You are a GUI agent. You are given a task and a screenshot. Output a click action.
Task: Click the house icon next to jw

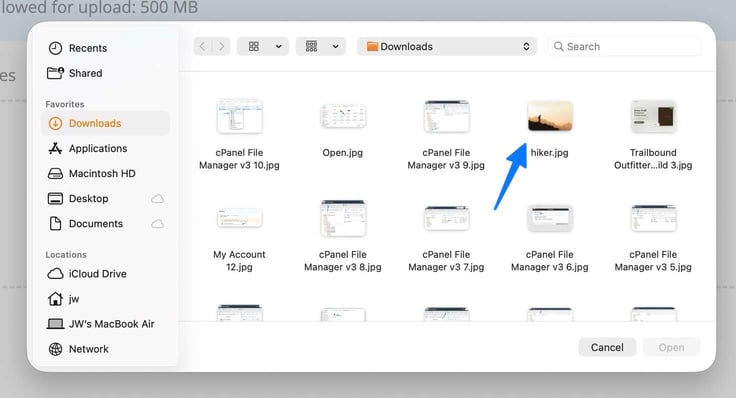tap(55, 299)
